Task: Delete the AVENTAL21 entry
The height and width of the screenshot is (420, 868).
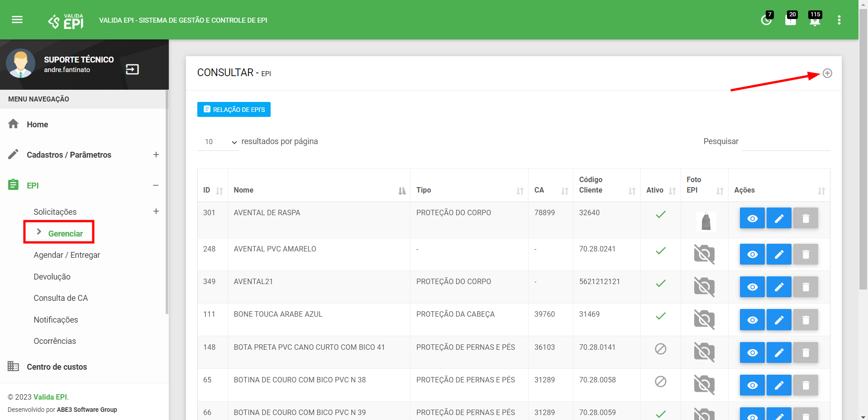Action: pos(806,287)
